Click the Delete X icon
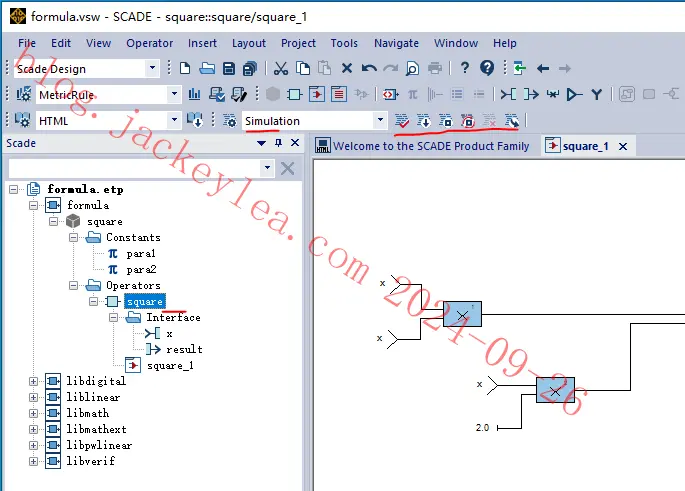 click(347, 69)
